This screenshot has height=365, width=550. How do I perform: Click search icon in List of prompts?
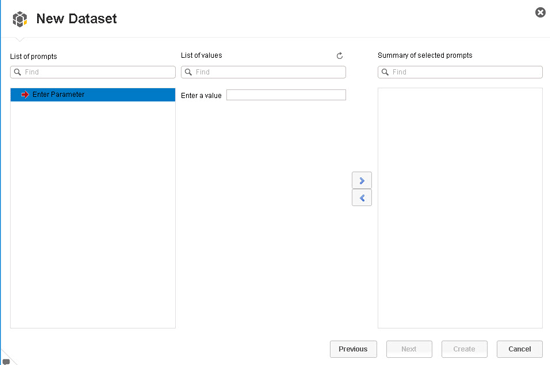17,72
